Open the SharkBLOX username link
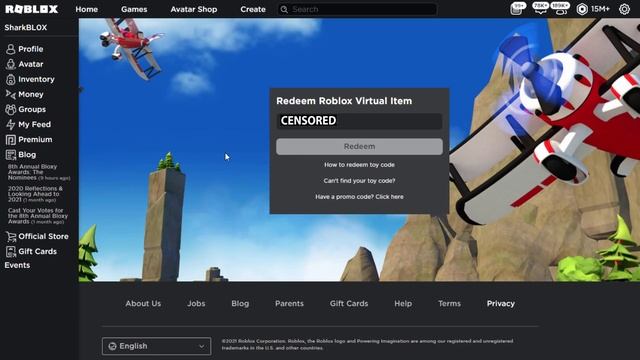This screenshot has width=640, height=360. tap(26, 27)
